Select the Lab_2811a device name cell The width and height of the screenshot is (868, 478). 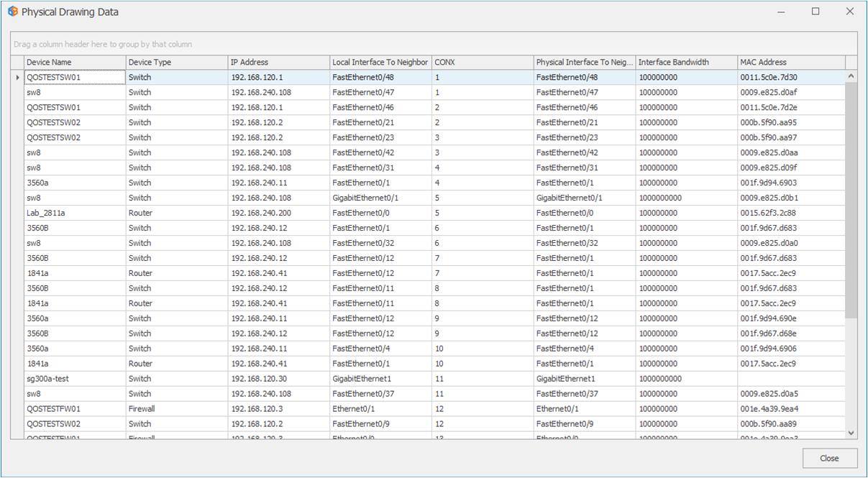click(x=76, y=213)
